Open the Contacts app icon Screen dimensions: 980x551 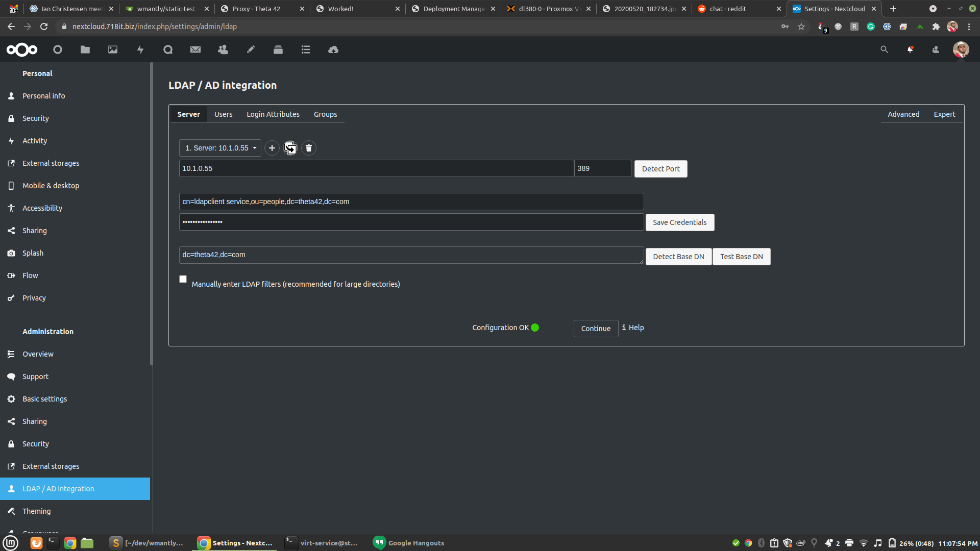[223, 49]
